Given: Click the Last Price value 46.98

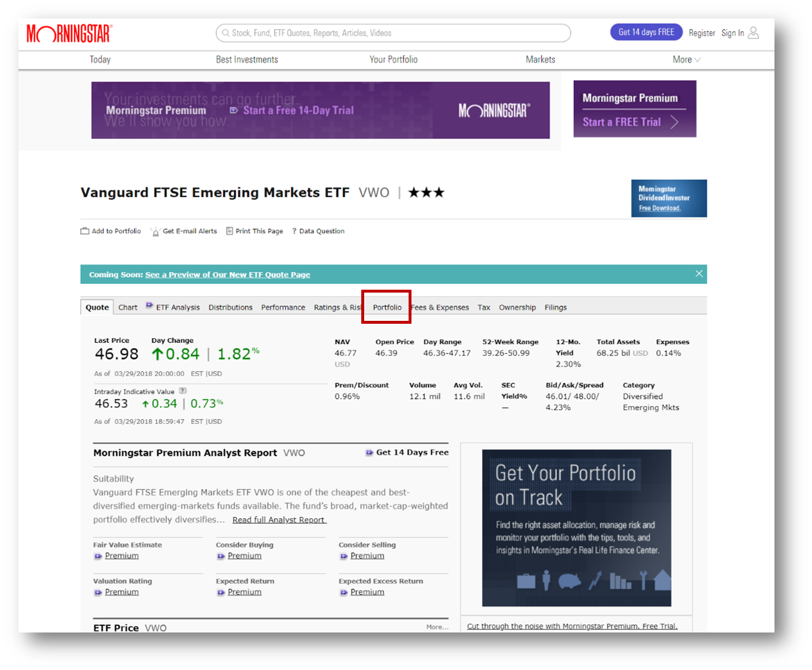Looking at the screenshot, I should coord(117,354).
